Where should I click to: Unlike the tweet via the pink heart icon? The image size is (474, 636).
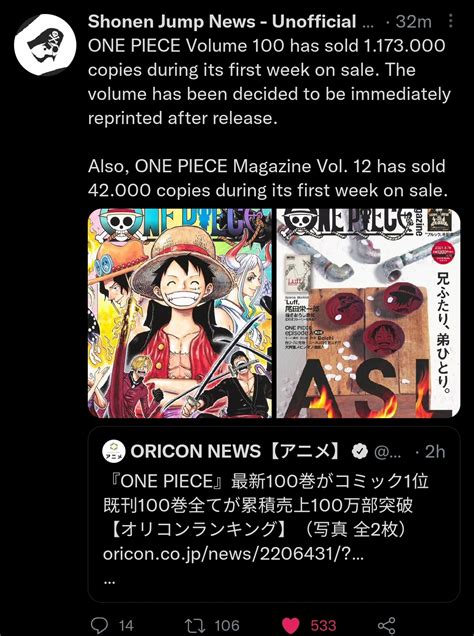click(290, 625)
